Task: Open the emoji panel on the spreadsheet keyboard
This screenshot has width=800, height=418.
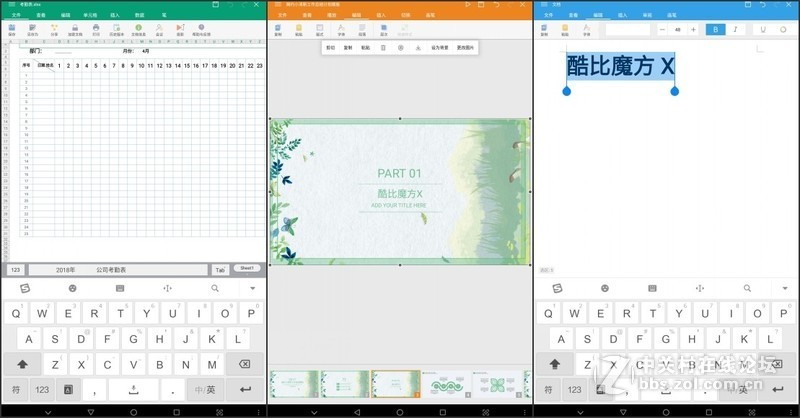Action: tap(72, 288)
